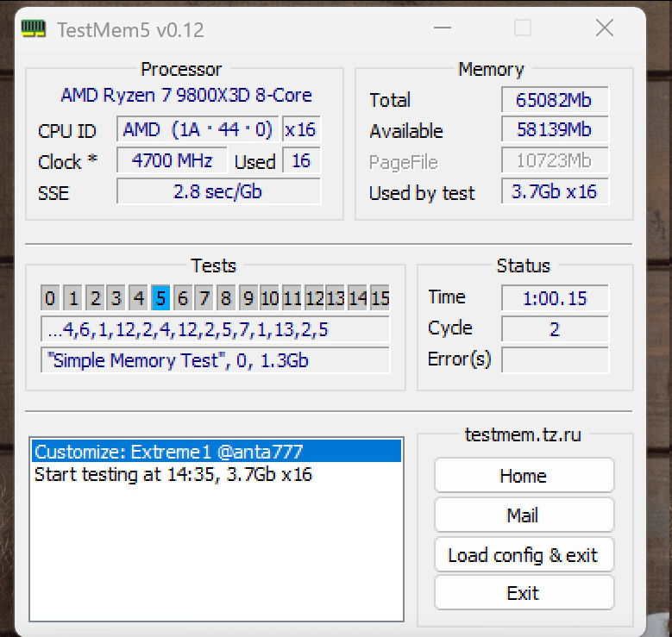The image size is (672, 637).
Task: Select test indicator 6
Action: pyautogui.click(x=183, y=297)
